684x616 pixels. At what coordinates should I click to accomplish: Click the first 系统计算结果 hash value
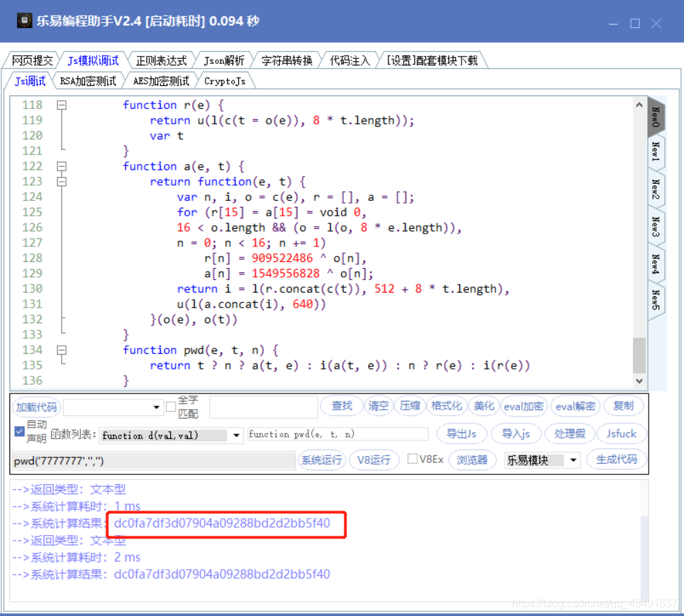click(222, 523)
